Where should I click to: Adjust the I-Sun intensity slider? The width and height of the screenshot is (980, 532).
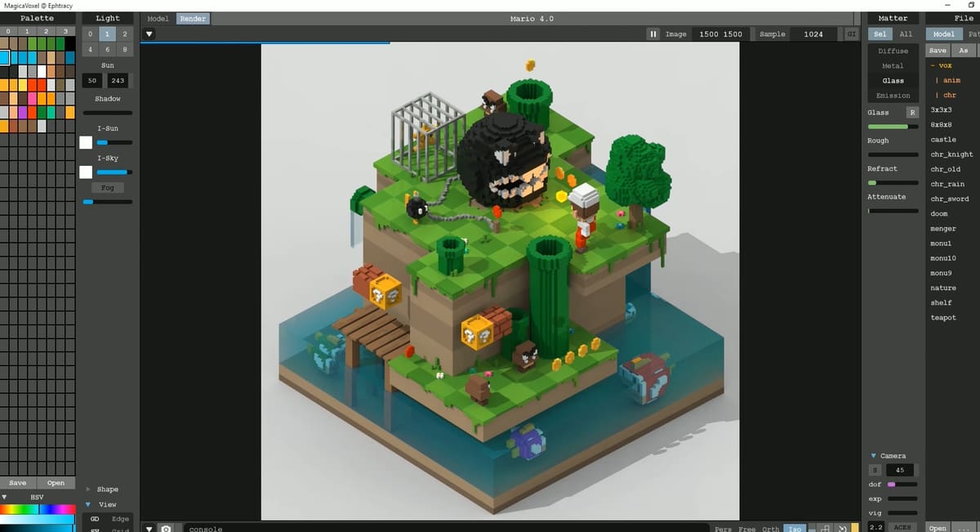[114, 142]
